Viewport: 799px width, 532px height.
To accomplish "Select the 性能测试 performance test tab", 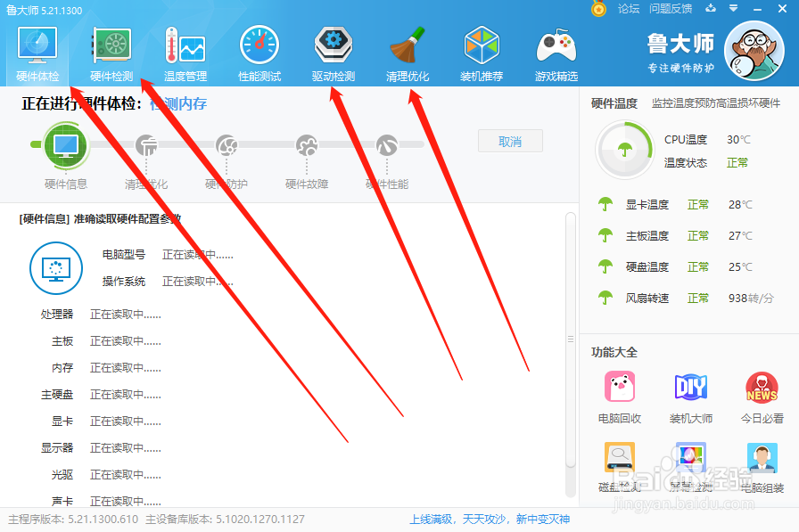I will (x=259, y=54).
